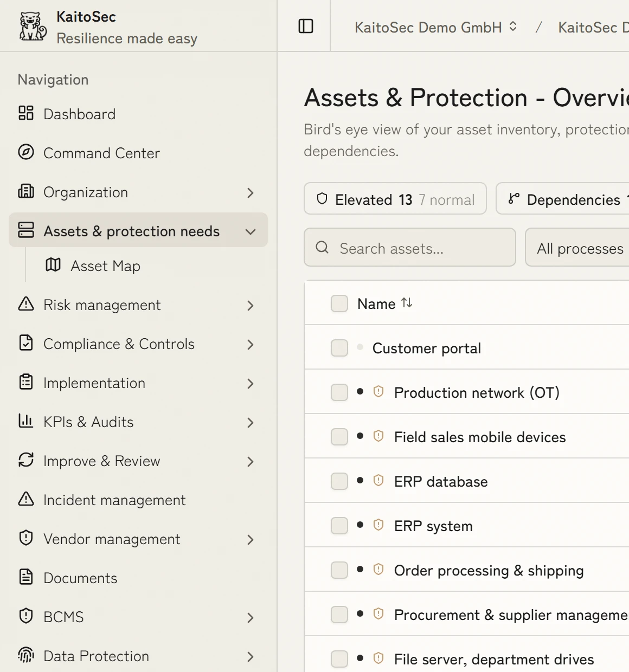
Task: Click the shield icon in Elevated filter
Action: pos(322,199)
